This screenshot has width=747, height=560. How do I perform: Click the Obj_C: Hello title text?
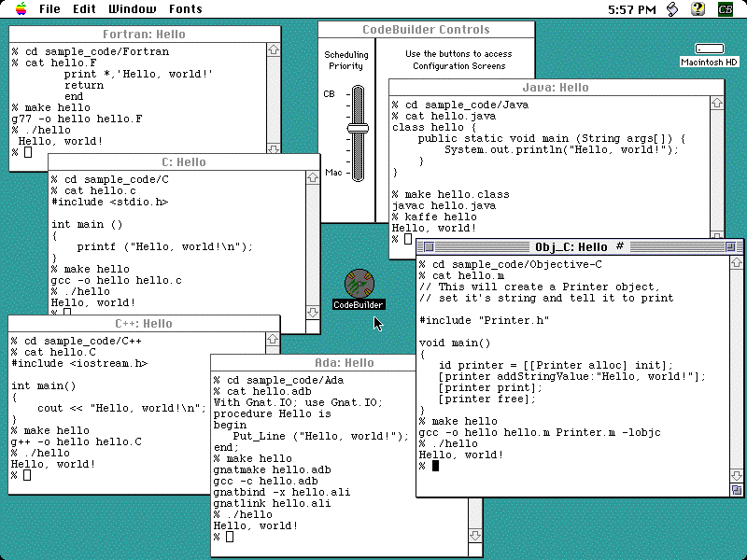571,247
